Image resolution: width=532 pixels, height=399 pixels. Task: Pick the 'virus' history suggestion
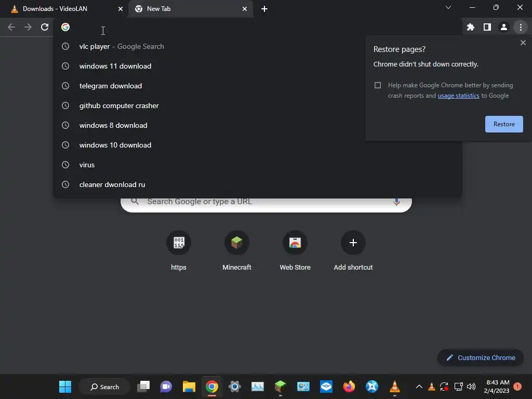click(x=258, y=165)
